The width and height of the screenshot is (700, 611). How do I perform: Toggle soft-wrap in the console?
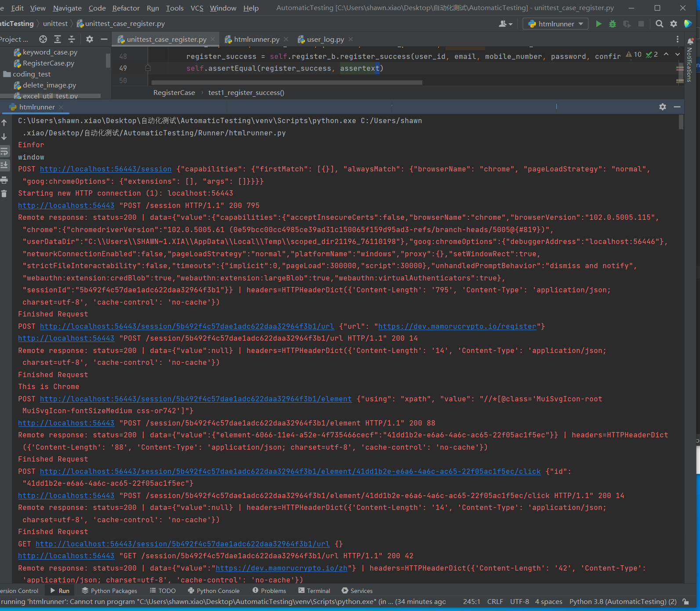[x=4, y=152]
